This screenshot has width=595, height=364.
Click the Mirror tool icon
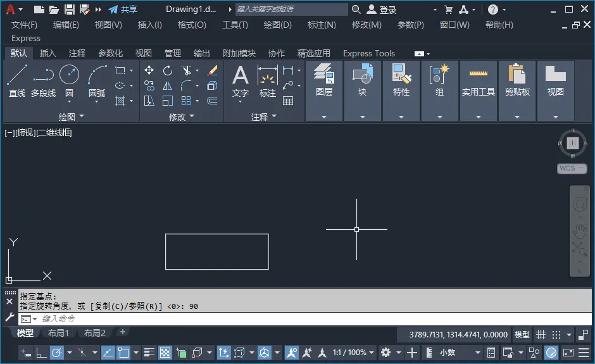click(168, 86)
